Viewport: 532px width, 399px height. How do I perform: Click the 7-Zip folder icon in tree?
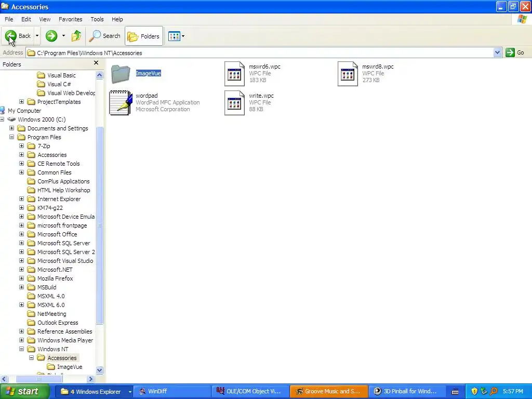(x=31, y=146)
